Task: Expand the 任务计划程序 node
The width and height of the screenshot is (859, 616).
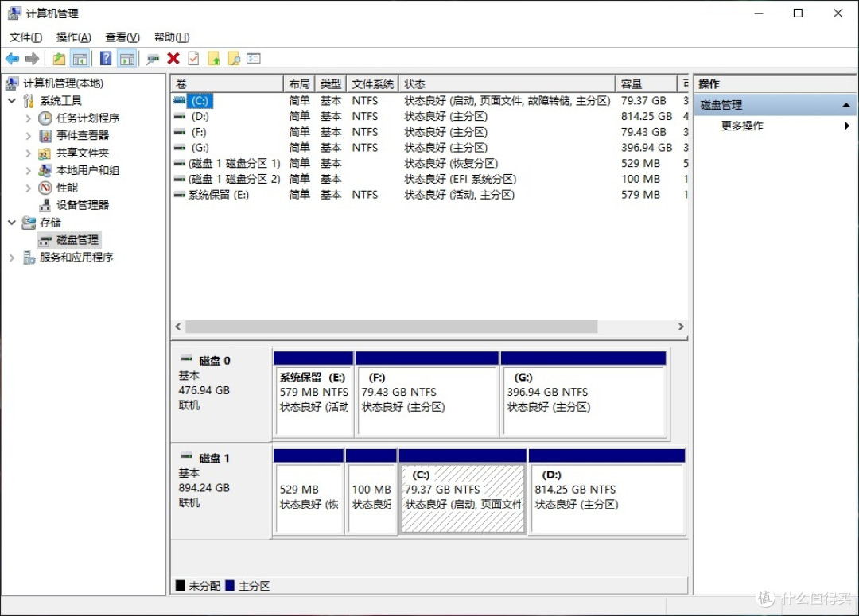Action: [x=29, y=118]
